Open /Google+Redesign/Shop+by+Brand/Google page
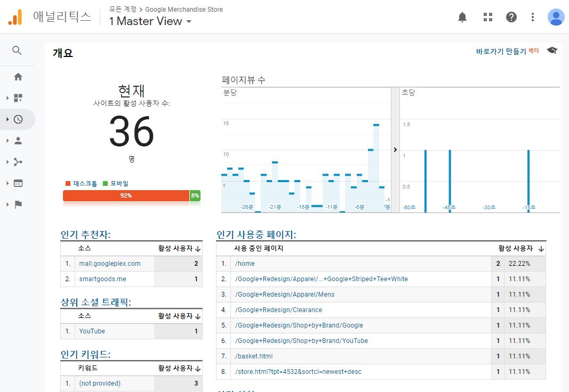 [x=299, y=325]
